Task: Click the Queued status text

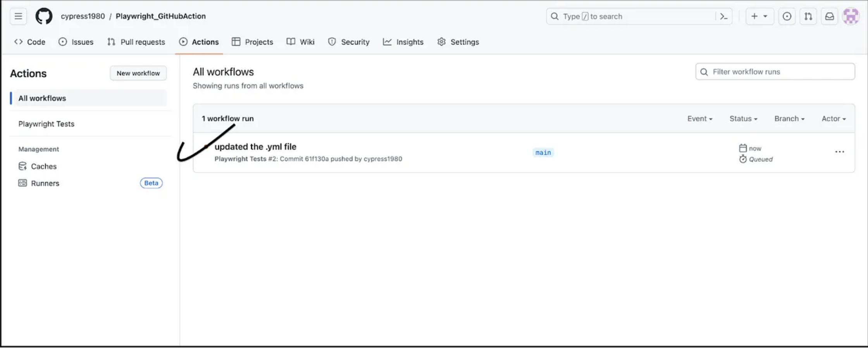Action: 761,159
